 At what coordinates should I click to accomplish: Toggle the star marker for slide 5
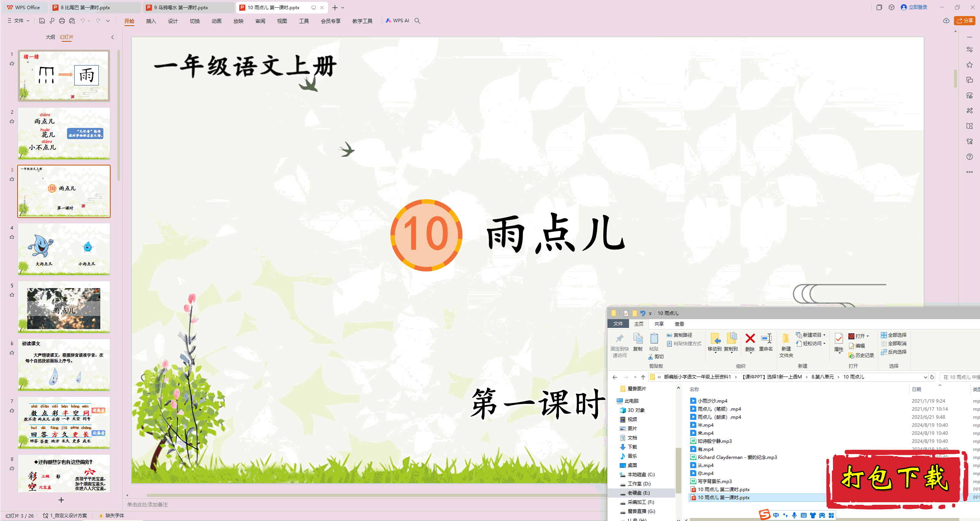click(x=12, y=295)
